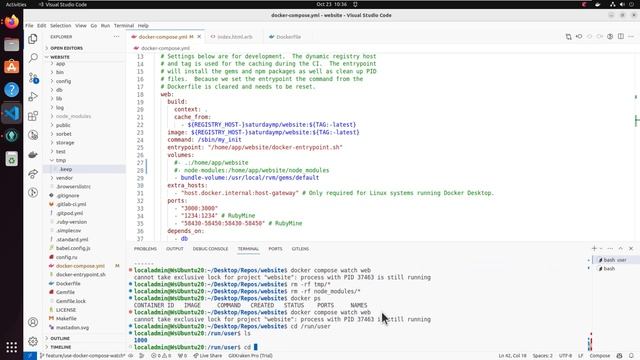Open editor more actions ellipsis
Screen dimensions: 640x360
click(x=631, y=36)
